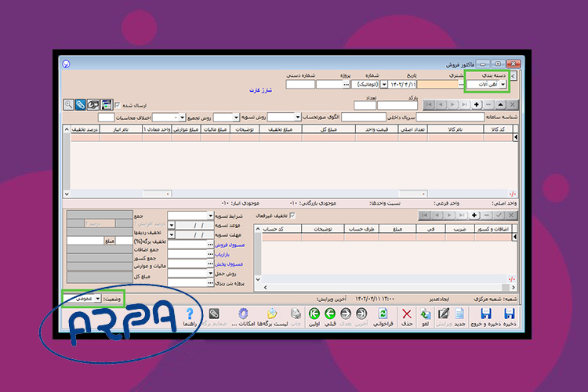This screenshot has height=392, width=588.
Task: Open the روش حمل dropdown
Action: tap(210, 273)
